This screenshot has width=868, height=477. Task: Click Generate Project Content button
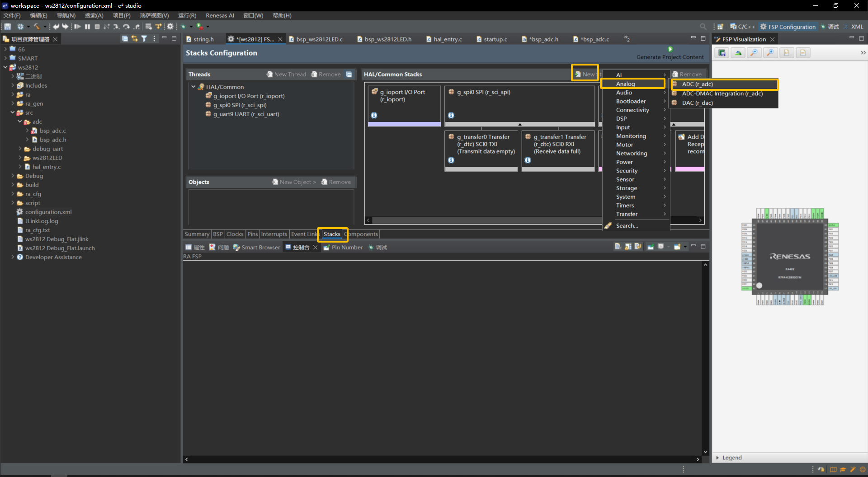[x=670, y=53]
